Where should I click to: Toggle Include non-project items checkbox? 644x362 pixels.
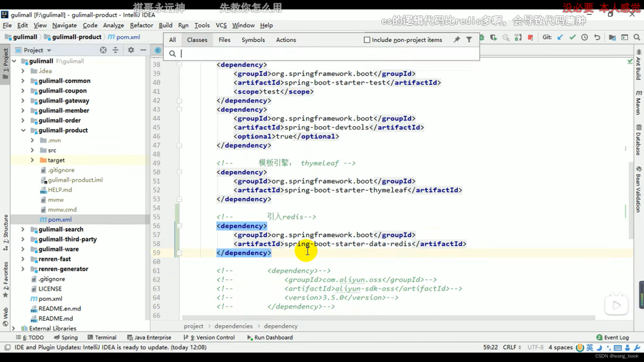pyautogui.click(x=367, y=40)
